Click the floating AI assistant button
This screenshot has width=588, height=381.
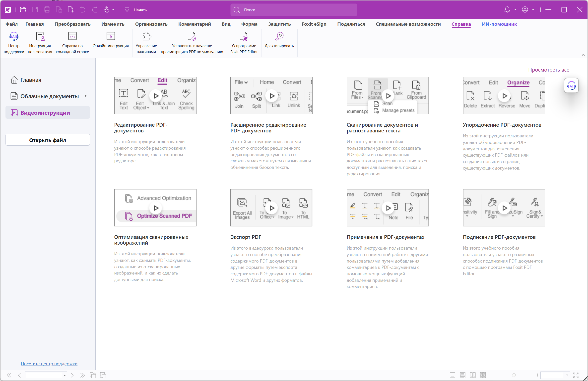571,86
